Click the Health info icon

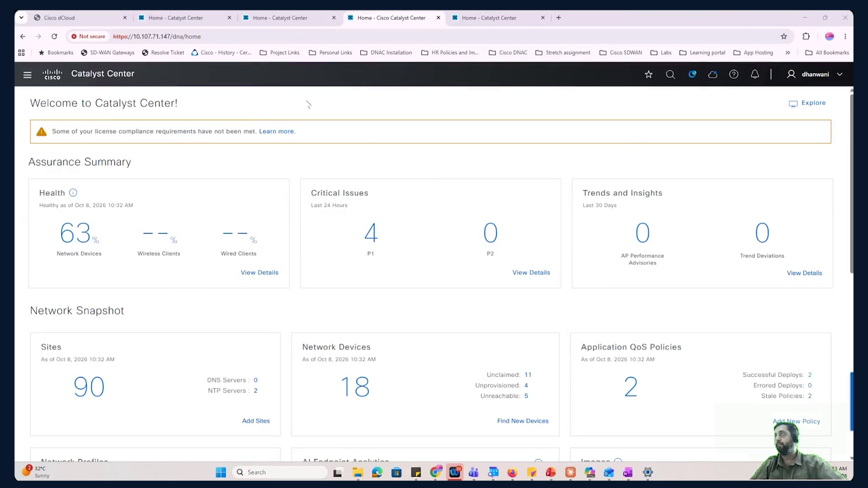pyautogui.click(x=73, y=193)
